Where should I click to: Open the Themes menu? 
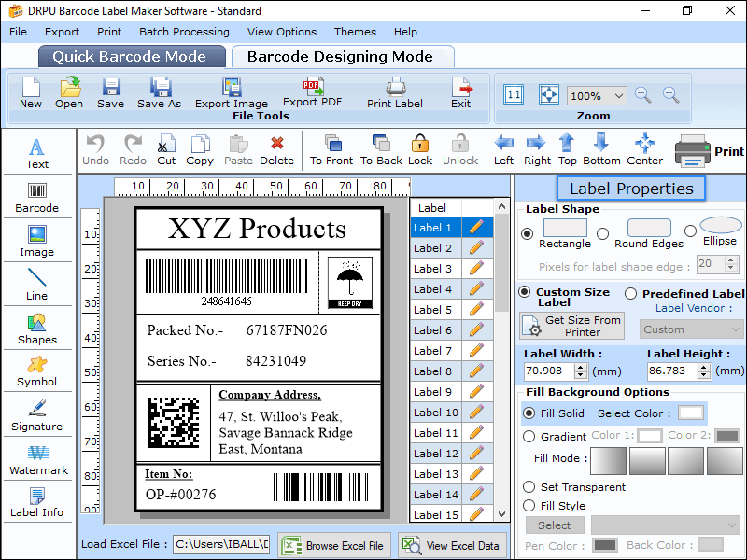(355, 32)
